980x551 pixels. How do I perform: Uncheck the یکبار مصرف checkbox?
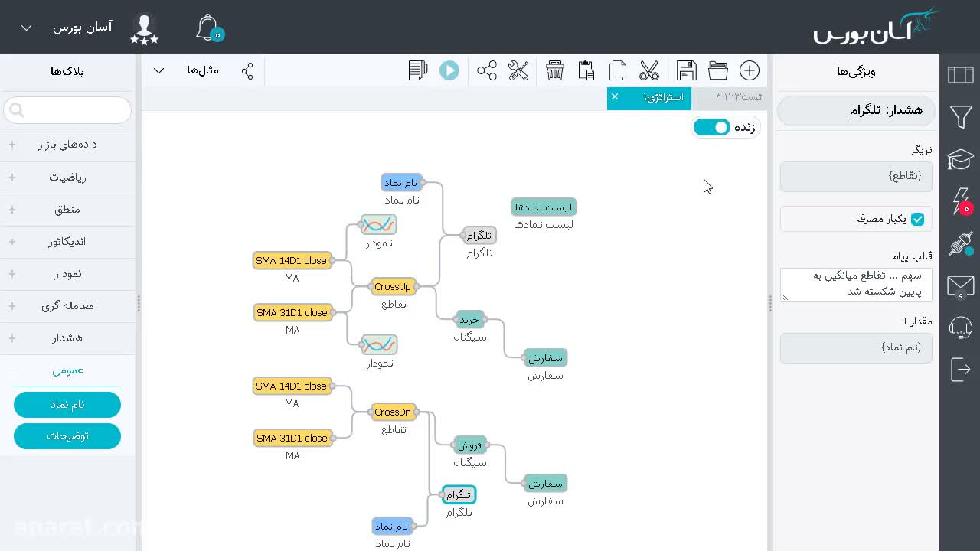click(917, 219)
